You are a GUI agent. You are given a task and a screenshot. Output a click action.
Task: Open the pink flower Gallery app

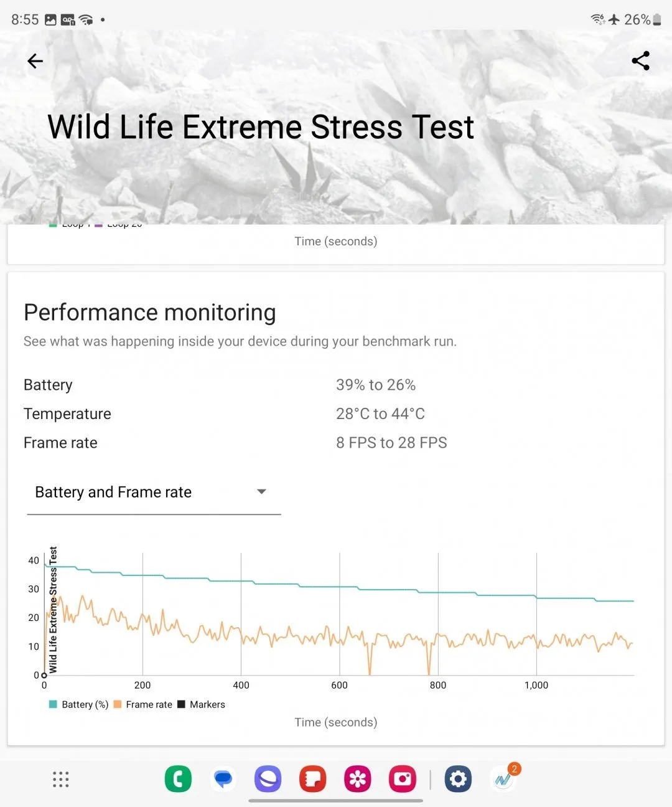(x=358, y=779)
